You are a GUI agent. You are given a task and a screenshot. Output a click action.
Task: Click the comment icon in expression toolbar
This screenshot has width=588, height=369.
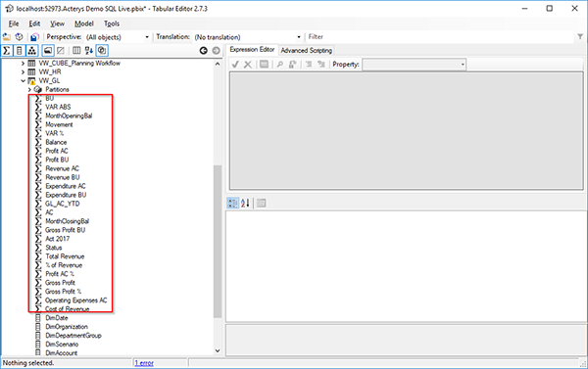264,65
